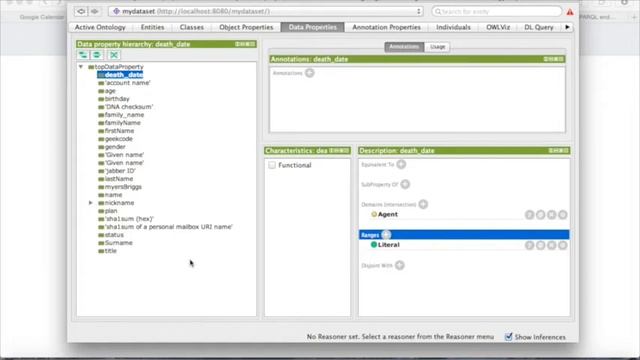640x360 pixels.
Task: Toggle the Functional characteristic checkbox
Action: point(272,165)
